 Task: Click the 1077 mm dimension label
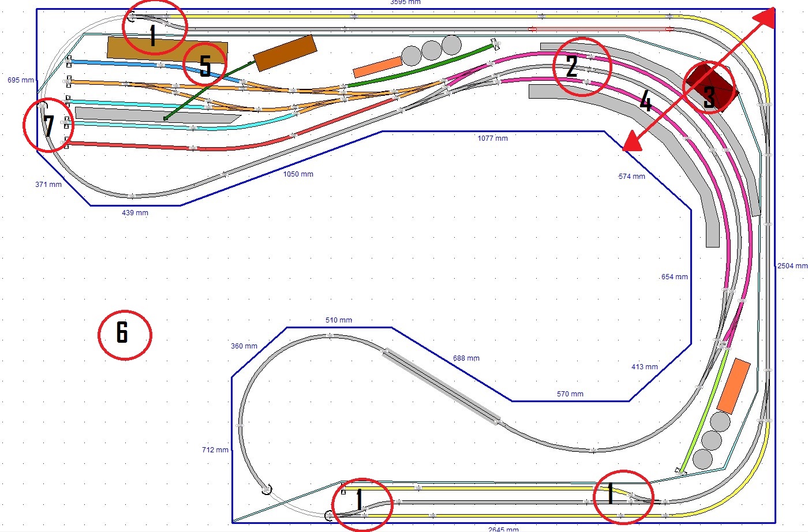[493, 138]
